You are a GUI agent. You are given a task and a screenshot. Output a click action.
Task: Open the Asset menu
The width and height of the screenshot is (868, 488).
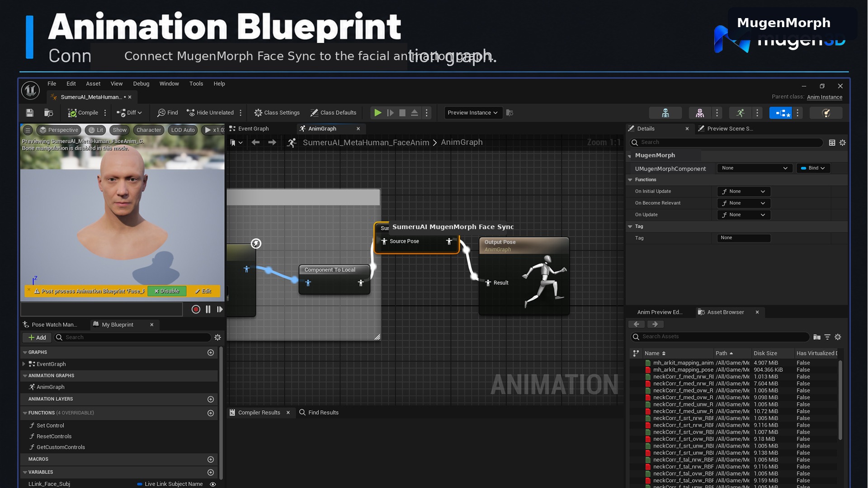point(93,84)
